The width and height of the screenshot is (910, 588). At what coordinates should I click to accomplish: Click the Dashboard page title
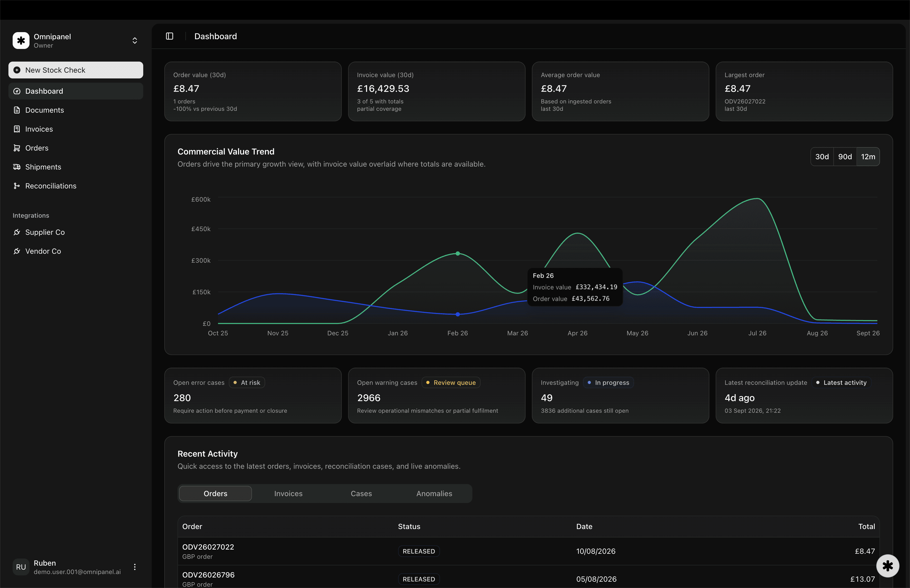(215, 36)
